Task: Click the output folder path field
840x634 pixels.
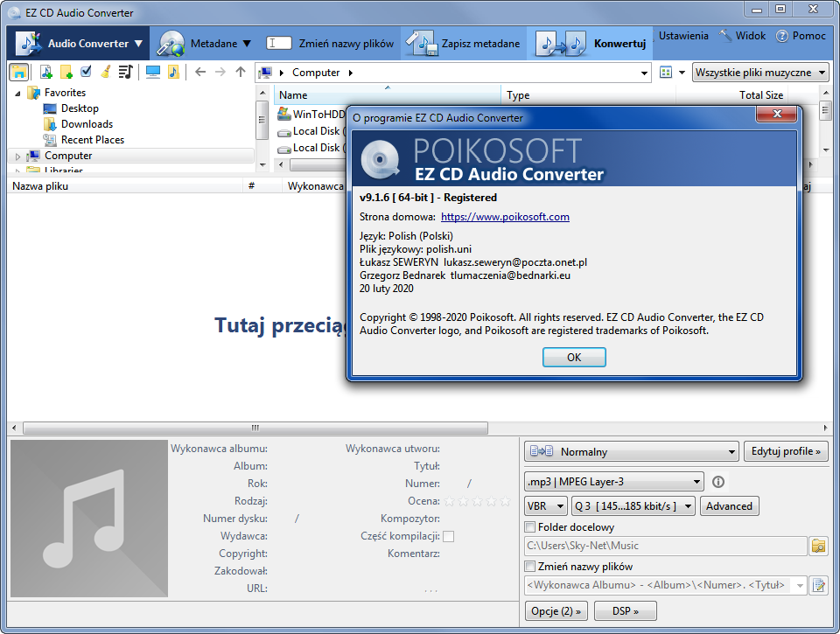Action: click(665, 546)
